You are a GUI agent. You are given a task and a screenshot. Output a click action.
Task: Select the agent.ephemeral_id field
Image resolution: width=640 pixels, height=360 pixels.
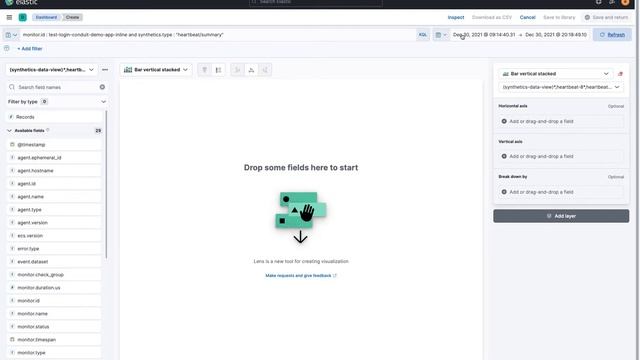[54, 158]
